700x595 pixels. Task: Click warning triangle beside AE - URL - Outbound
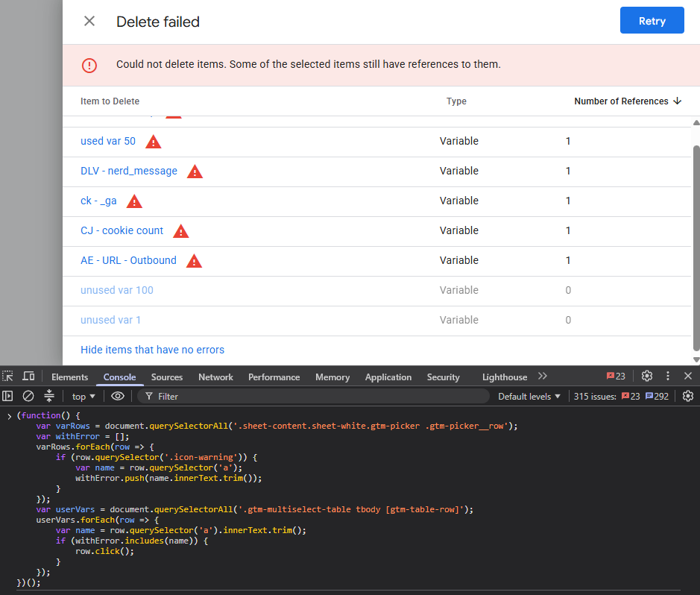(x=194, y=261)
